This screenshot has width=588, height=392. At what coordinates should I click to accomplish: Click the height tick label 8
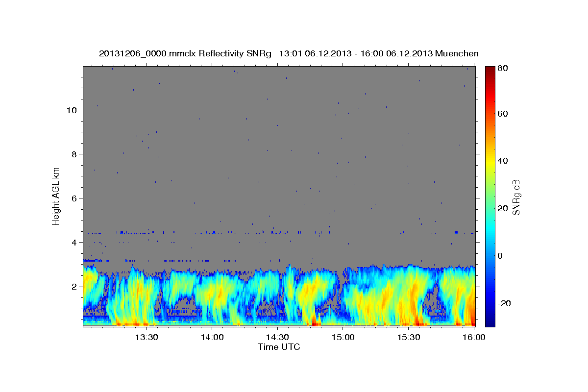[x=75, y=154]
